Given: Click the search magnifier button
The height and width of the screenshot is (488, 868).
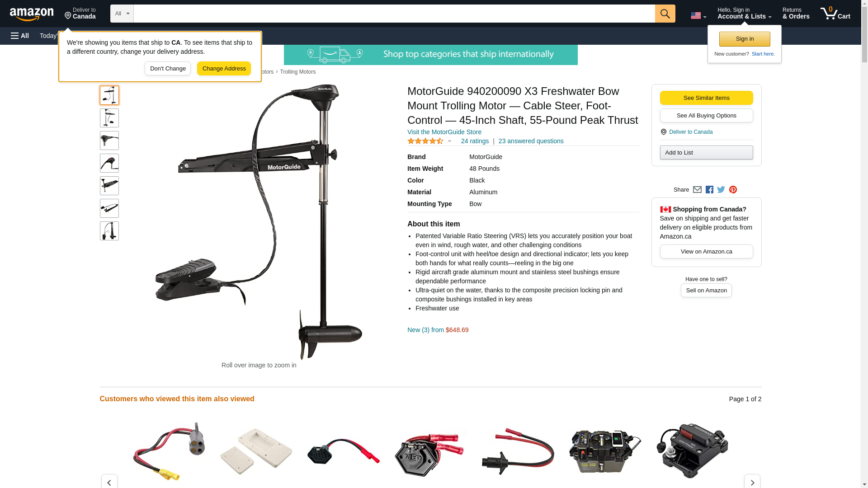Looking at the screenshot, I should [x=665, y=14].
